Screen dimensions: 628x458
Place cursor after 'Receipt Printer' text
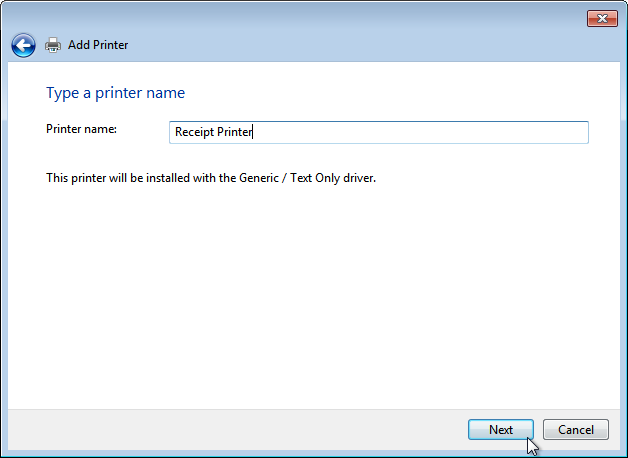click(x=253, y=132)
